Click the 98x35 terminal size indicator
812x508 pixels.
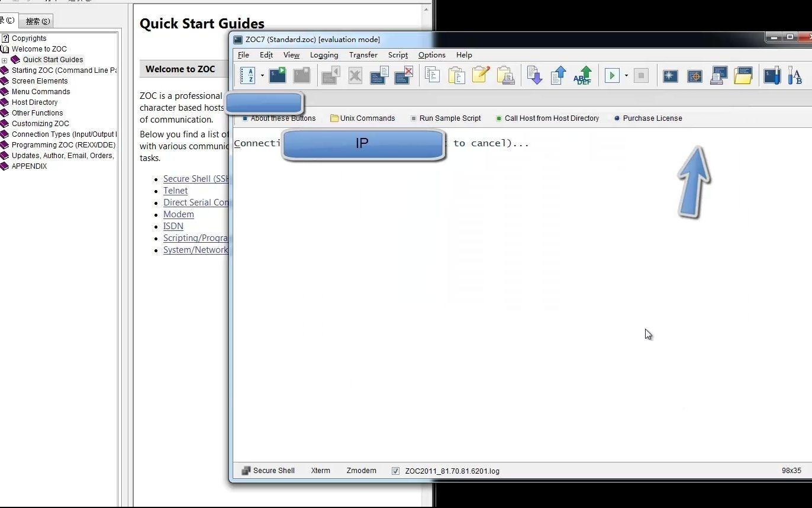[x=791, y=471]
